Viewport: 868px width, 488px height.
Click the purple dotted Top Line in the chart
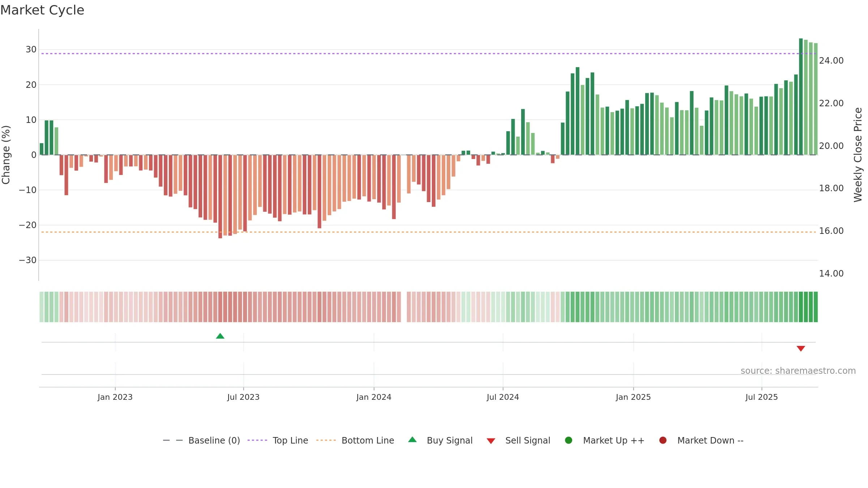coord(429,53)
